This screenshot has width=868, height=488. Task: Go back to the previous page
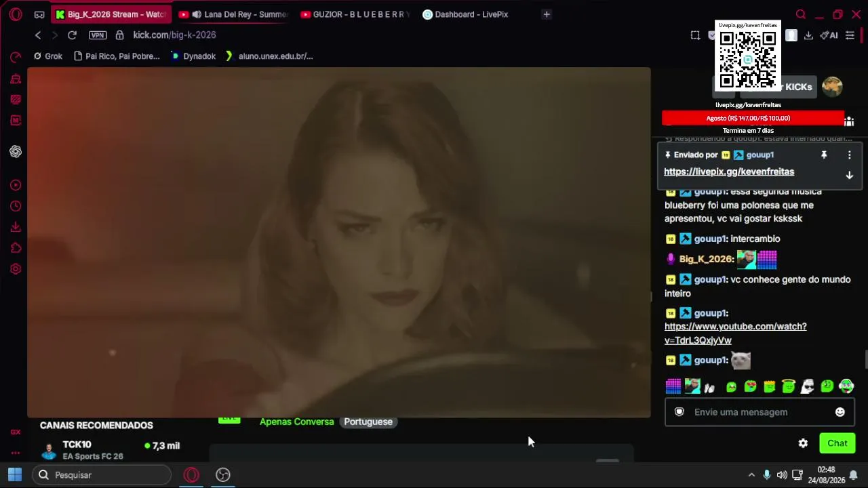(38, 35)
